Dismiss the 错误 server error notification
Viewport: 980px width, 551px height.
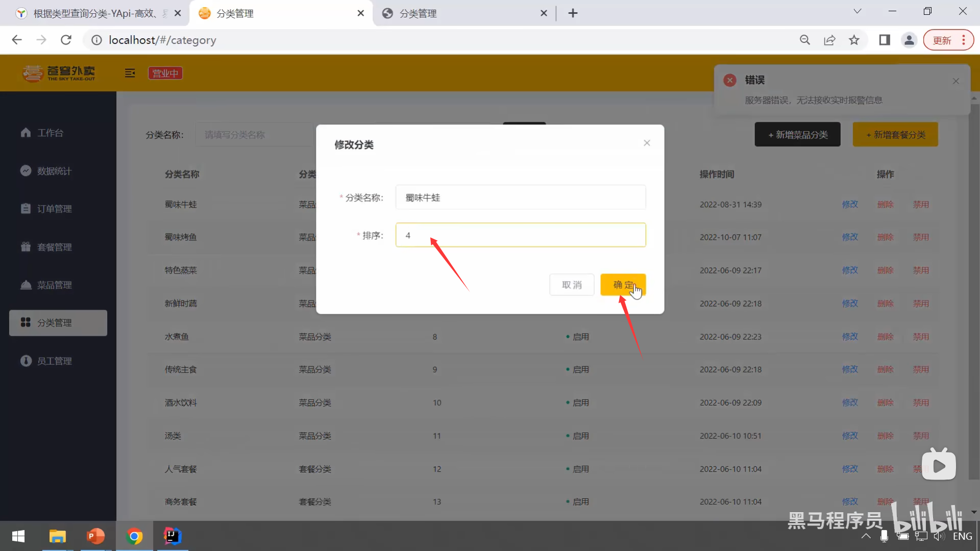[x=955, y=81]
